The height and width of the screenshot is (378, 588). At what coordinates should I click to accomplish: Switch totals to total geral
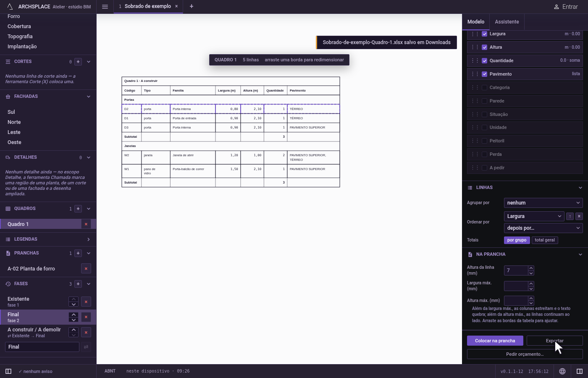click(545, 240)
